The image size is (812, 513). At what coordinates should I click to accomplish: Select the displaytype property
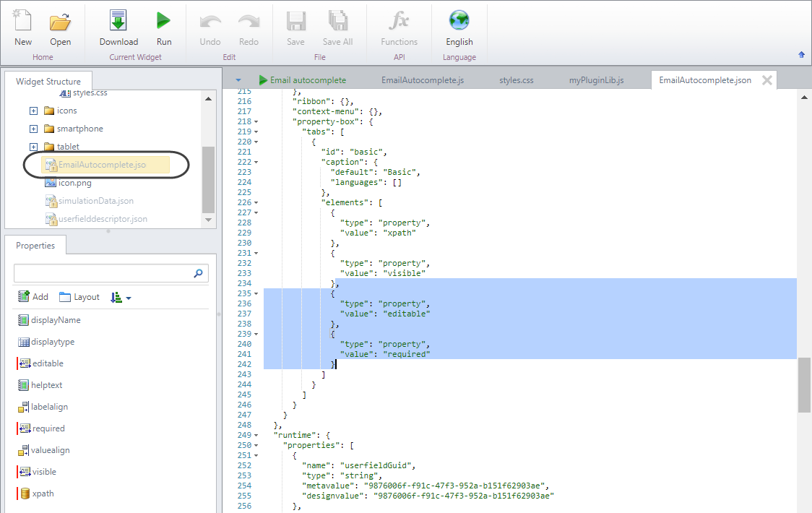click(46, 342)
